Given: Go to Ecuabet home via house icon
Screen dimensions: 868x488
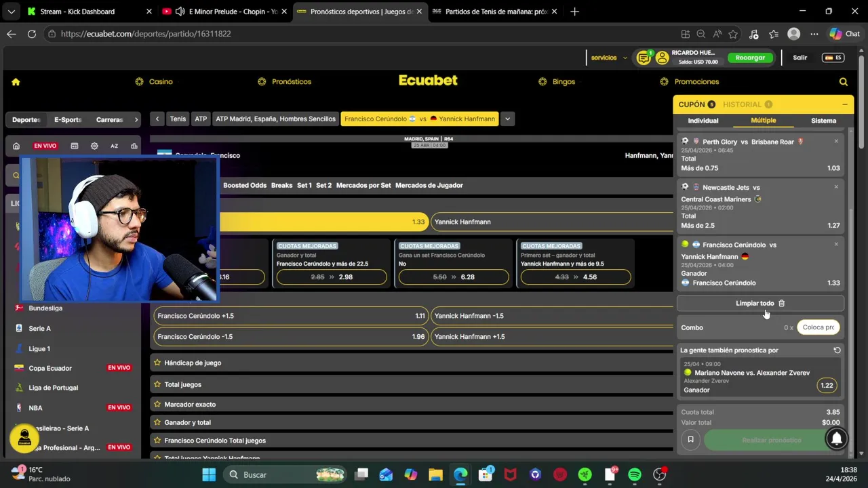Looking at the screenshot, I should [x=16, y=81].
